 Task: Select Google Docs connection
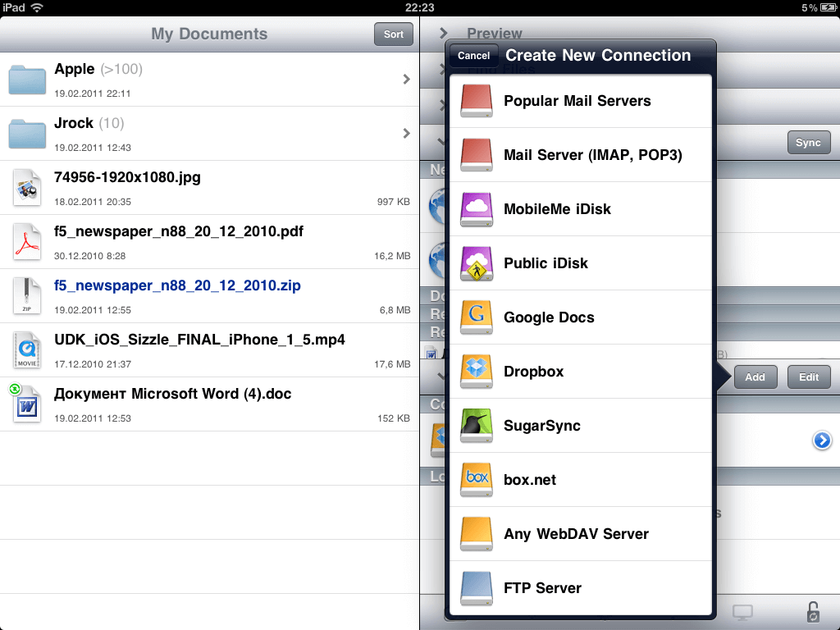(x=581, y=317)
